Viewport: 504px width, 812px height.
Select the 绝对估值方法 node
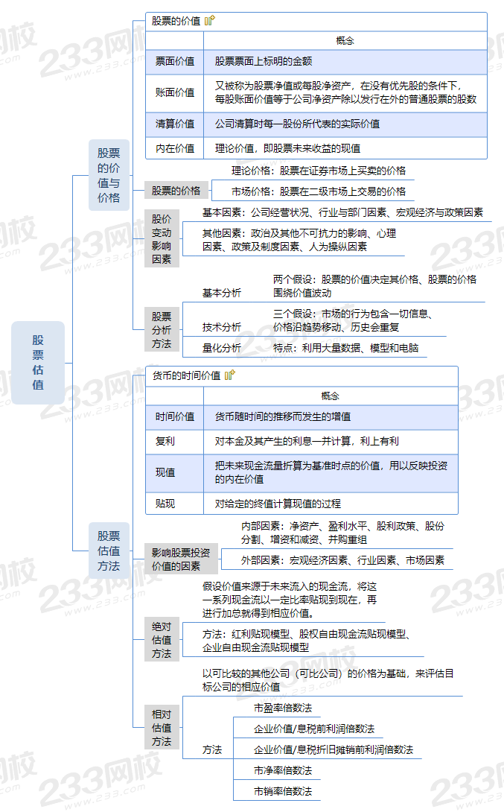tap(162, 640)
